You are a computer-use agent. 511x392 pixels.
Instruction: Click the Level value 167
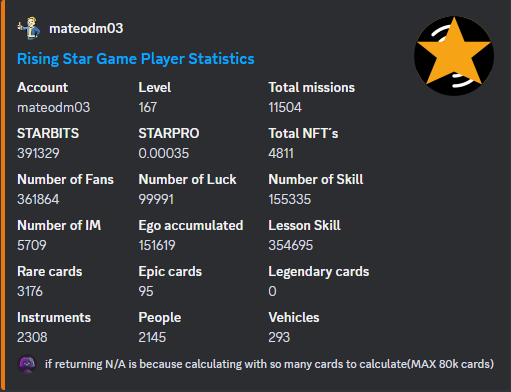[x=148, y=107]
